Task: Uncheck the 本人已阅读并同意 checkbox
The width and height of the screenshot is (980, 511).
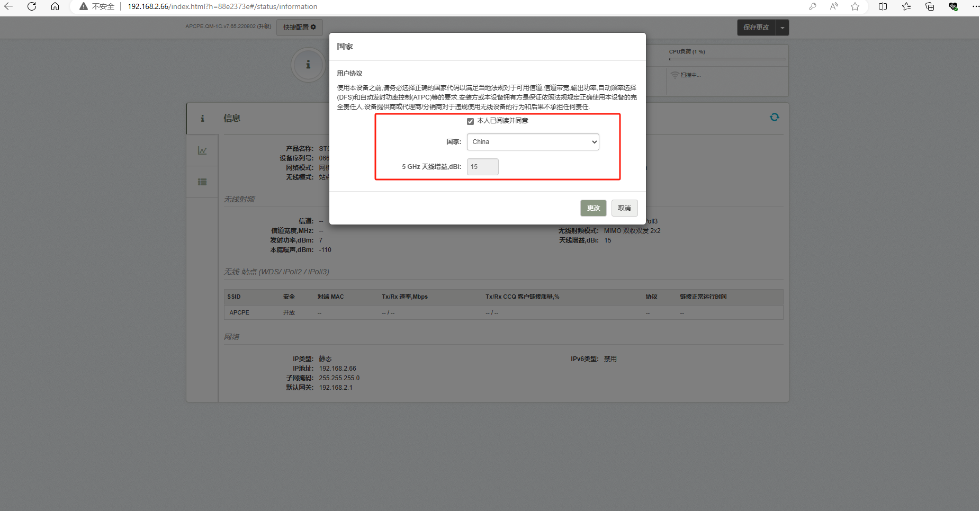Action: point(470,121)
